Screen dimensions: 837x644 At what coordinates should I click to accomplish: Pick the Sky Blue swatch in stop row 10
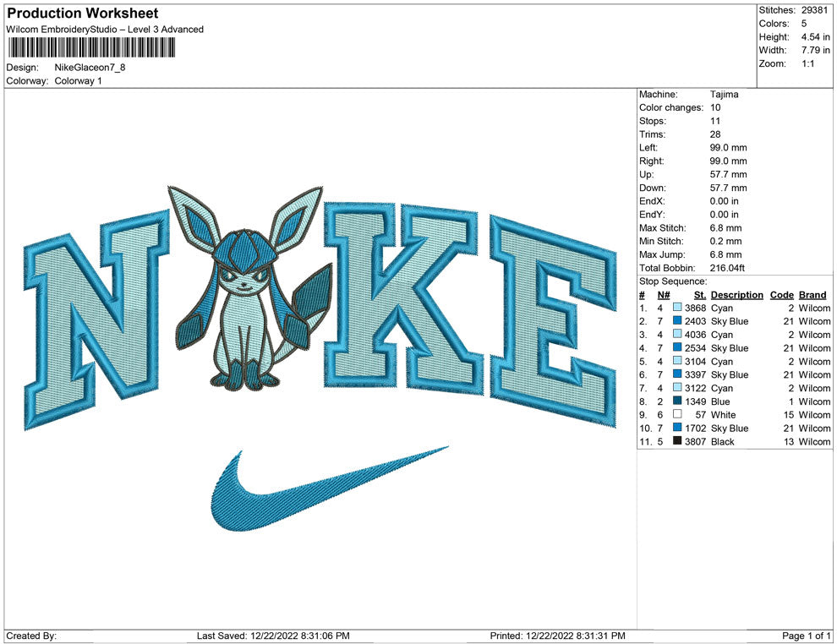coord(677,428)
